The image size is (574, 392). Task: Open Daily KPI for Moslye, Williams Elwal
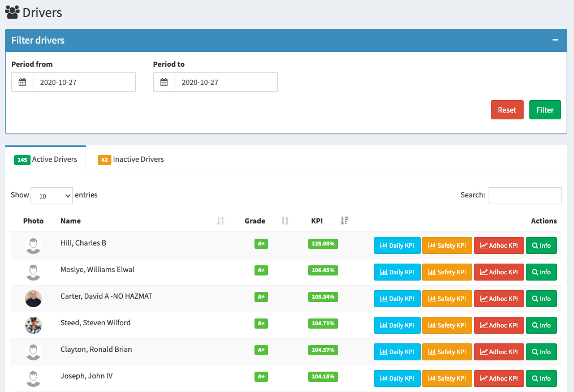(x=397, y=272)
